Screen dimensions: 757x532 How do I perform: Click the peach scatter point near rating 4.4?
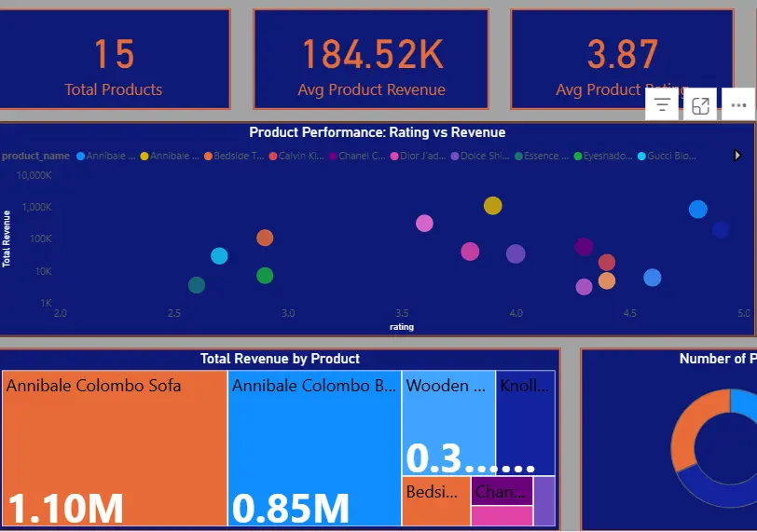(x=606, y=280)
